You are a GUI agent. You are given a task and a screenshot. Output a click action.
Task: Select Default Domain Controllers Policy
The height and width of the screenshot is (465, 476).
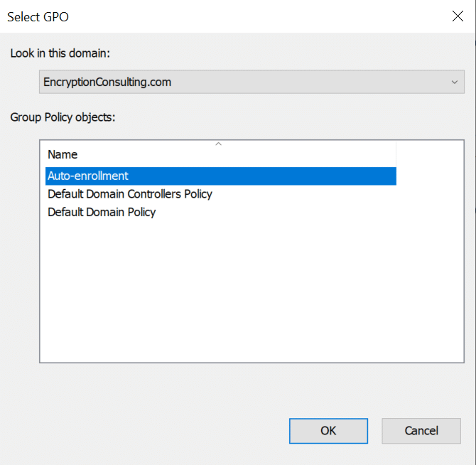tap(130, 193)
